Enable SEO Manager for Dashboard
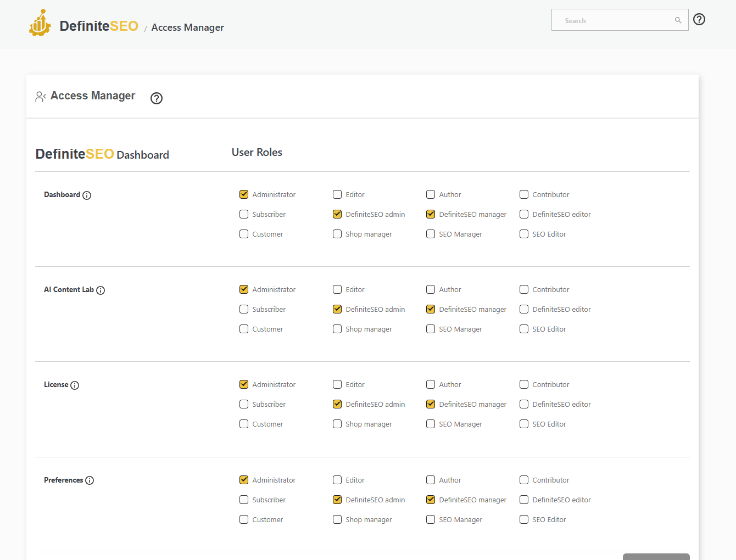The width and height of the screenshot is (736, 560). click(x=431, y=234)
